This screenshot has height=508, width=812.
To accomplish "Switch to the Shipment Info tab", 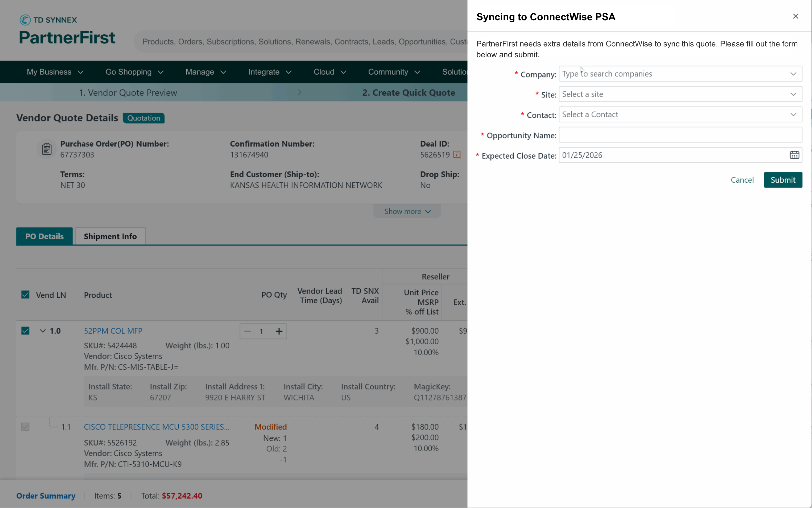I will [110, 236].
